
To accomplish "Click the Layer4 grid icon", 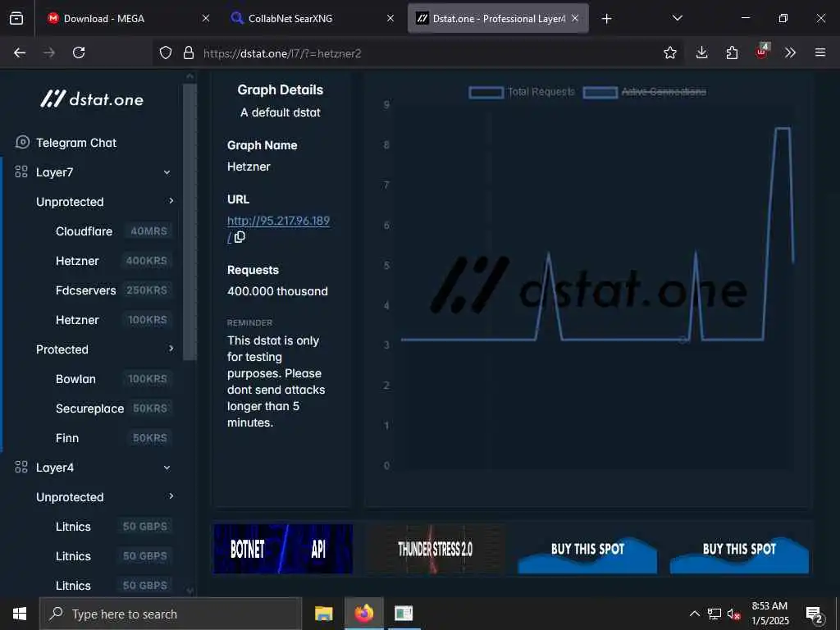I will pos(21,467).
